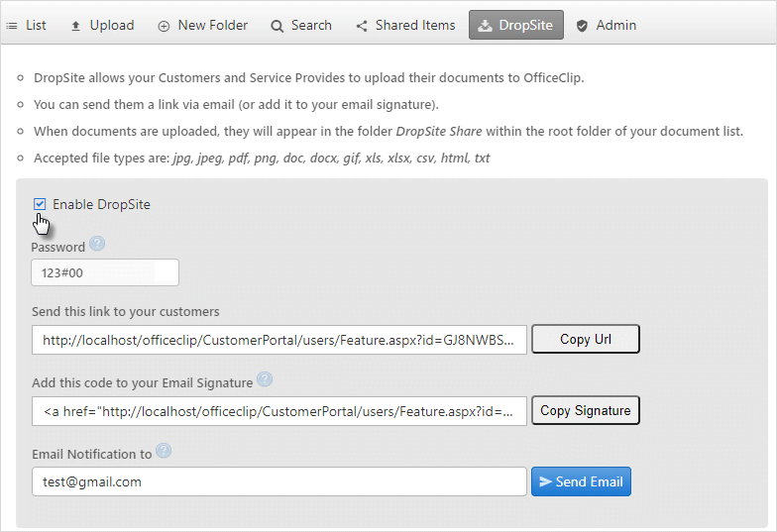
Task: Click the "DropSite allows your Customers" bullet
Action: [309, 77]
